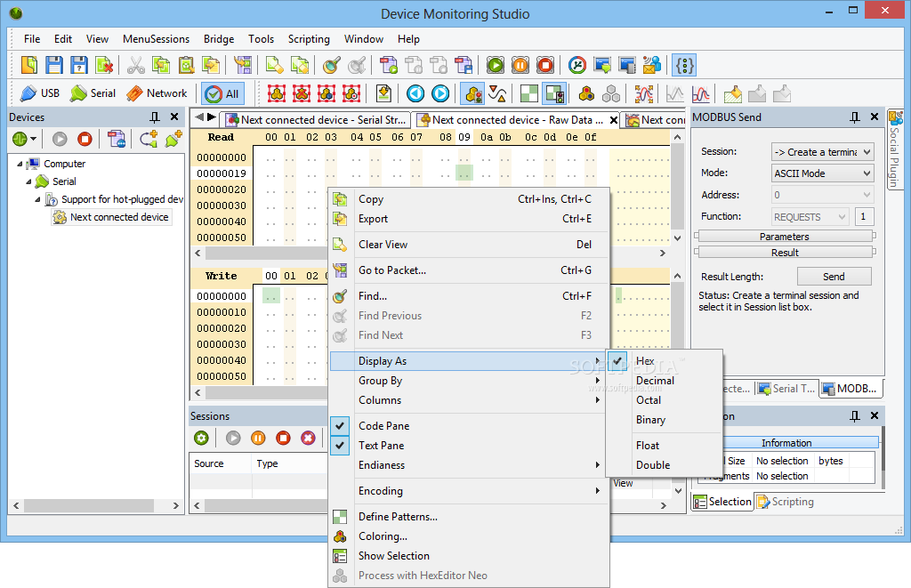Pin the MODBUS Send panel
The width and height of the screenshot is (911, 588).
click(x=855, y=117)
